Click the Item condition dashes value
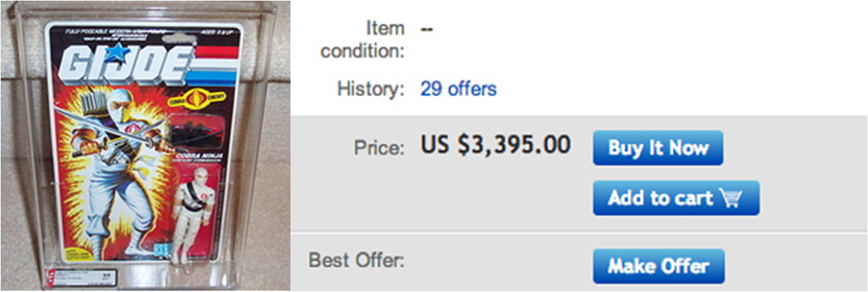 coord(426,29)
